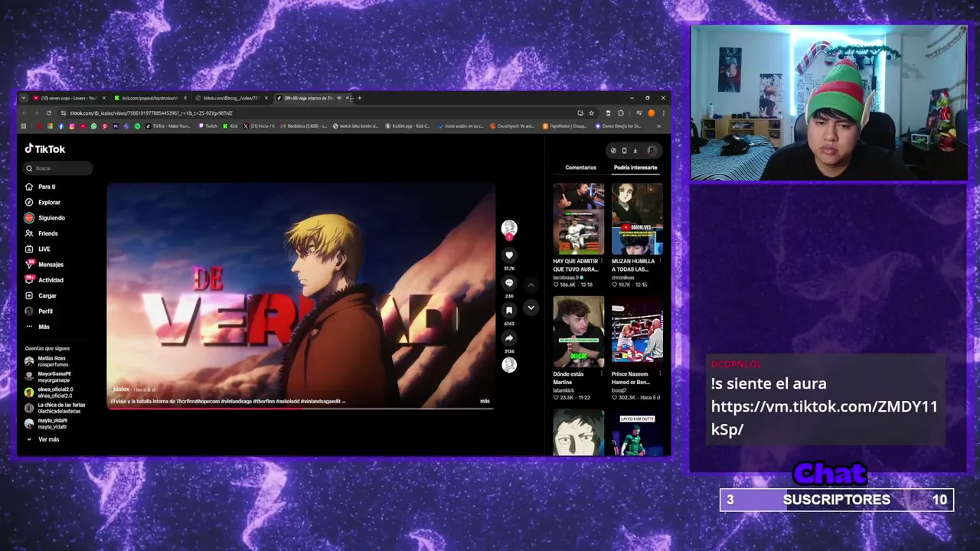Expand video description with más
The image size is (980, 551).
tap(485, 401)
